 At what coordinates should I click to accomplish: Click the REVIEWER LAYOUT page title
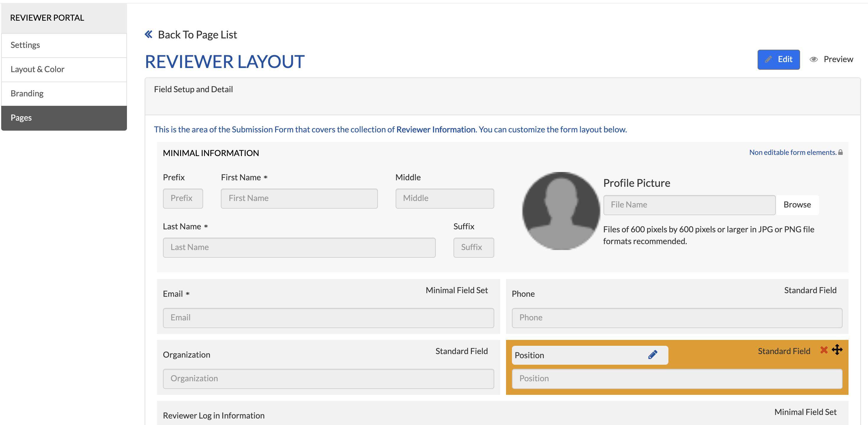(225, 62)
